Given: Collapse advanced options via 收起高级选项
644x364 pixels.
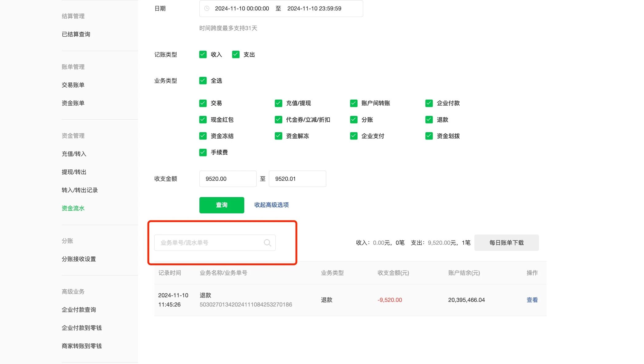Looking at the screenshot, I should click(271, 205).
